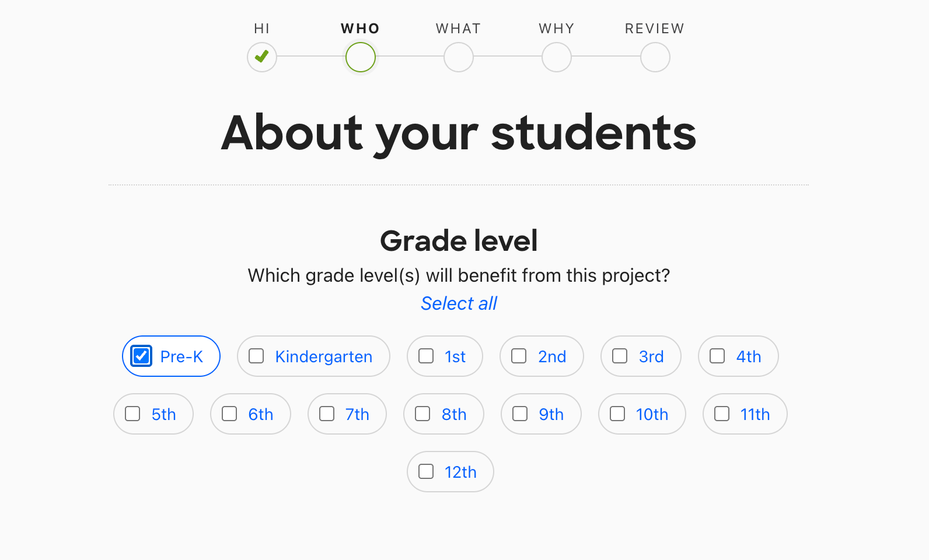Viewport: 929px width, 560px height.
Task: Select the 7th grade checkbox
Action: 327,414
